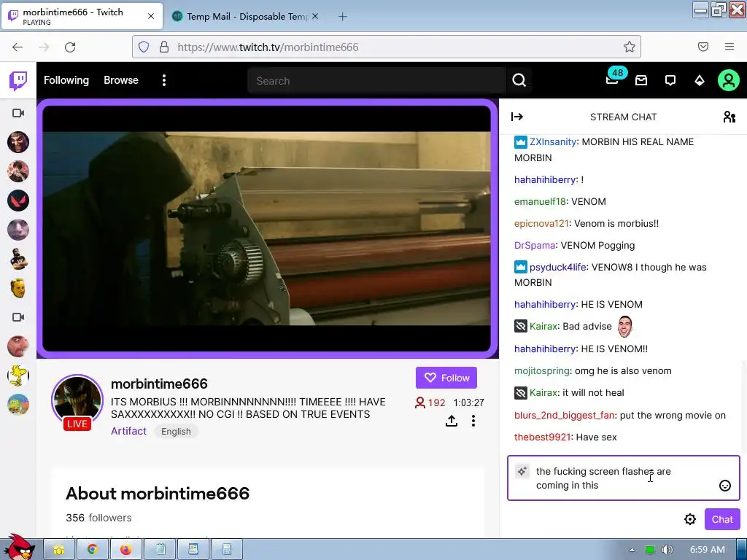Screen dimensions: 747x560
Task: Open the Prime loot tray icon
Action: [x=641, y=80]
